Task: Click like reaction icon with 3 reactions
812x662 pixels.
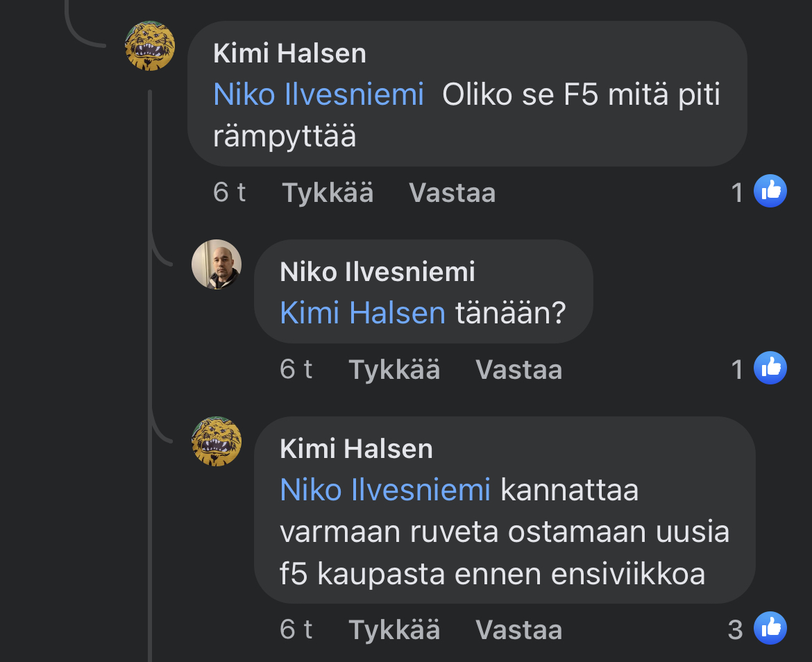Action: coord(770,629)
